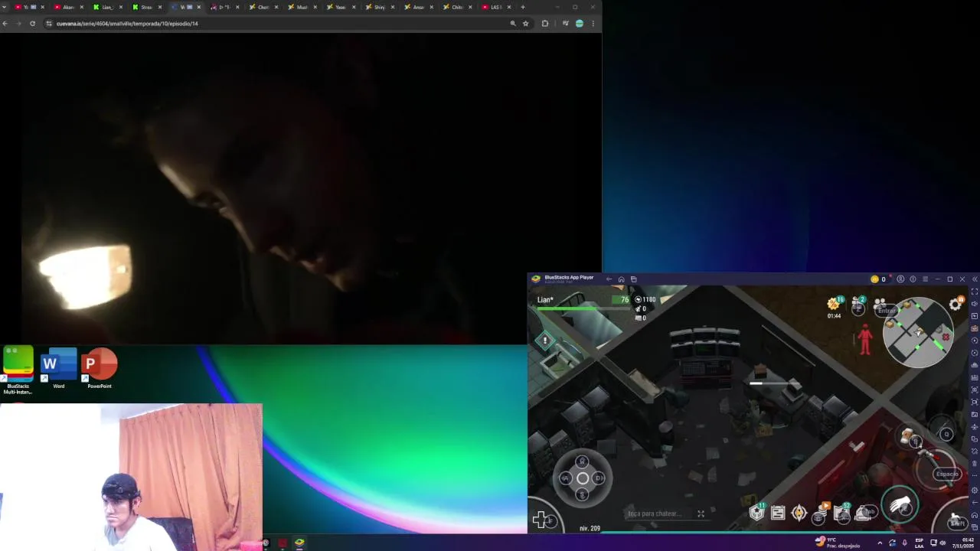Show hidden system tray icons

[879, 543]
